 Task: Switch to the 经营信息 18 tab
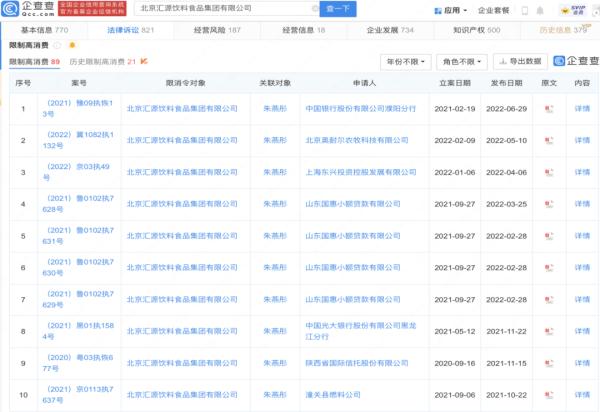coord(303,30)
